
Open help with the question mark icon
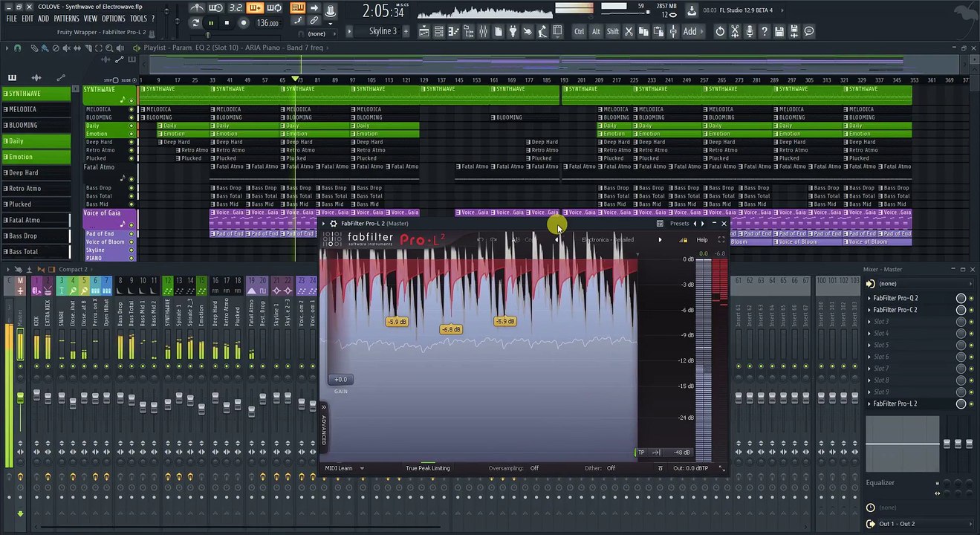click(765, 31)
